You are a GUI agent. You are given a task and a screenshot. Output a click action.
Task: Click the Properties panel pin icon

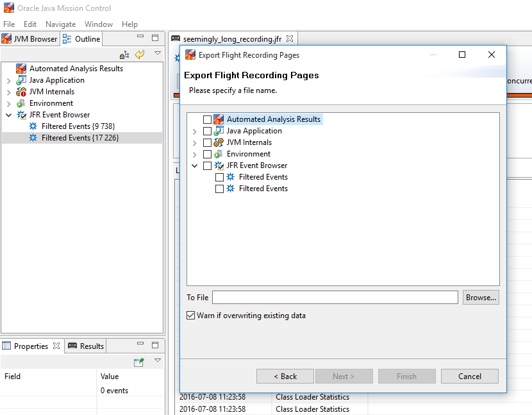tap(138, 362)
